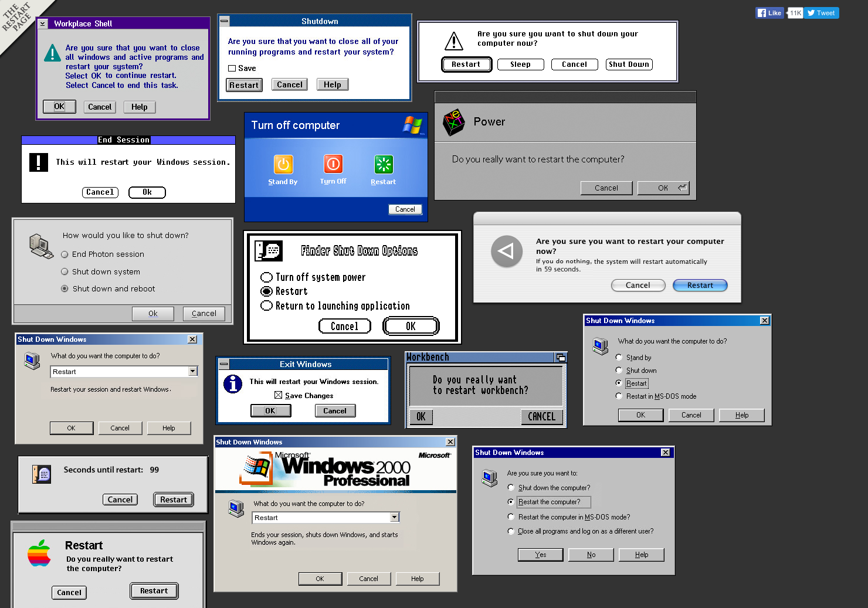The height and width of the screenshot is (608, 868).
Task: Click the monitor icon in the Windows 2000 dialog
Action: (x=236, y=508)
